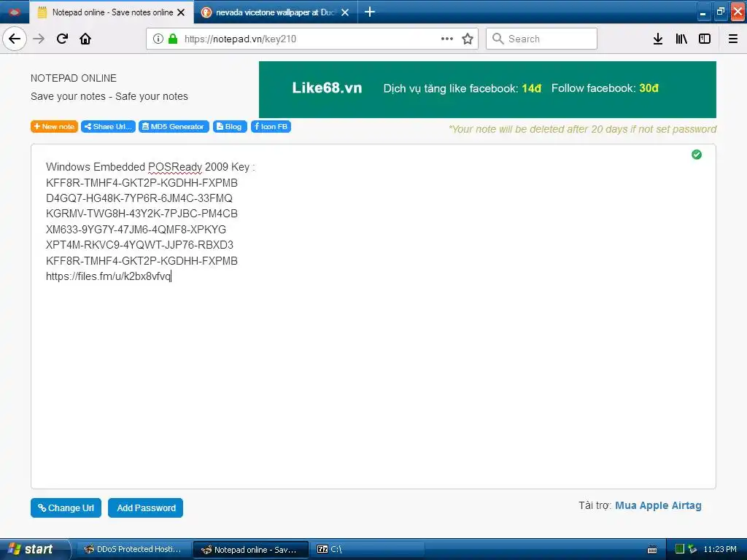Reload the current page
747x560 pixels.
tap(62, 39)
